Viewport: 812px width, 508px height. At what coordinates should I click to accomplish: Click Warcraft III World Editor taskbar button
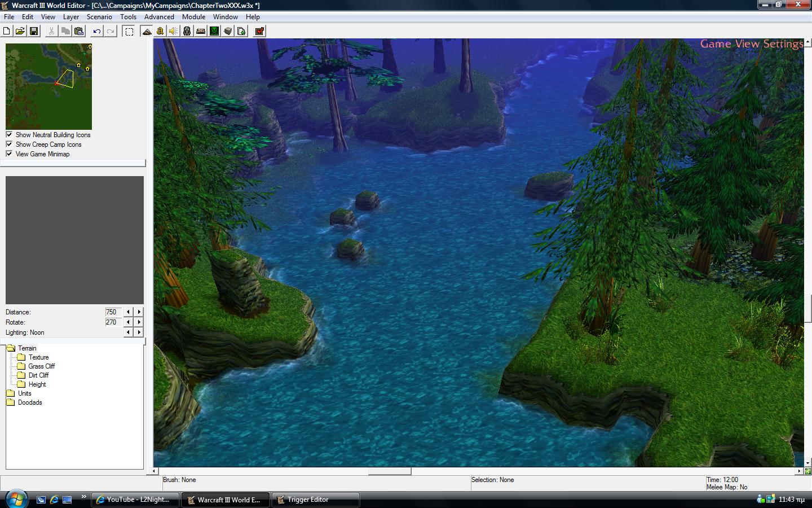226,500
